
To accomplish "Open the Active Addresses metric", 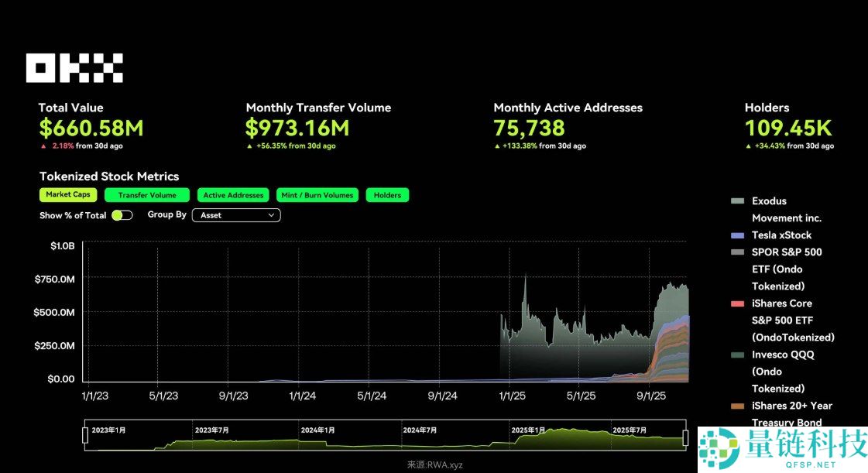I will (235, 195).
